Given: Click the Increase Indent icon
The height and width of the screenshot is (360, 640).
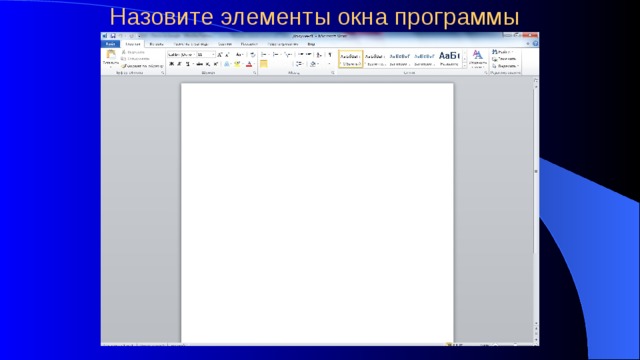Looking at the screenshot, I should tap(309, 54).
